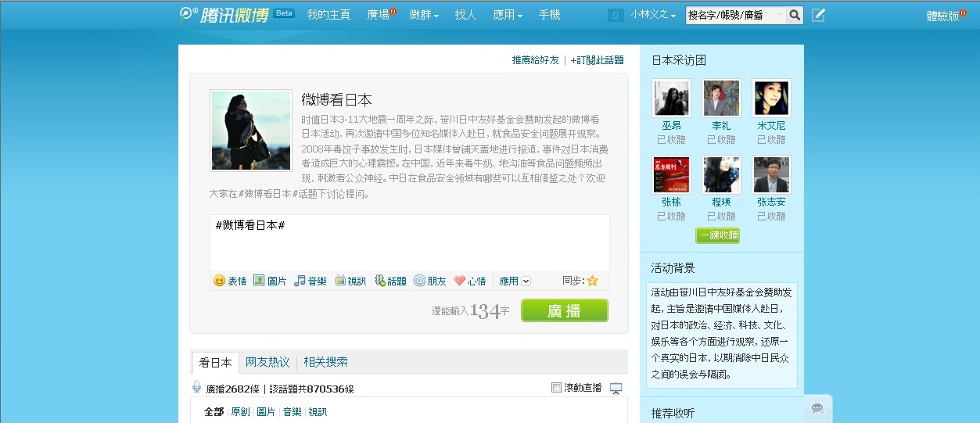
Task: Click into the #微博看日本# post text area
Action: point(410,242)
